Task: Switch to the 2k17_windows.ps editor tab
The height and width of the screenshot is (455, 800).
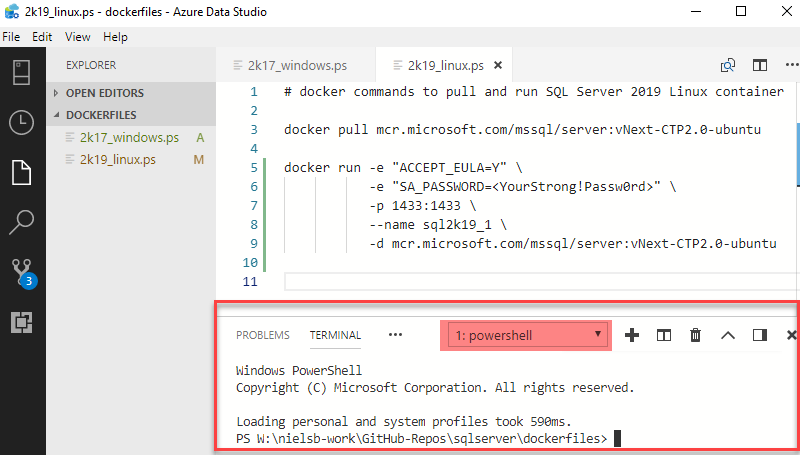Action: [x=296, y=65]
